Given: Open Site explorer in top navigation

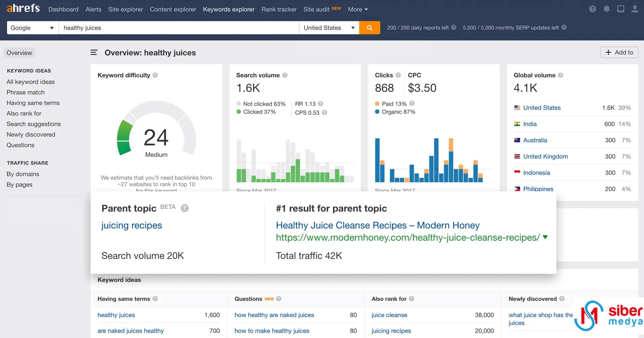Looking at the screenshot, I should coord(125,9).
